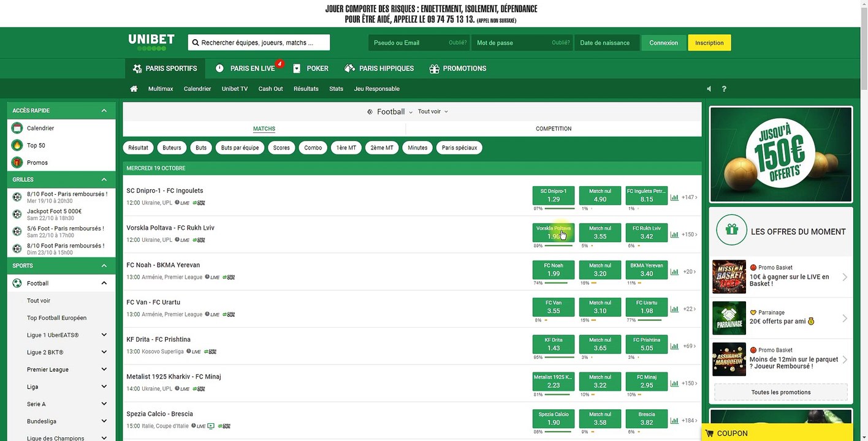Collapse the Football sport category
This screenshot has width=868, height=441.
tap(104, 283)
